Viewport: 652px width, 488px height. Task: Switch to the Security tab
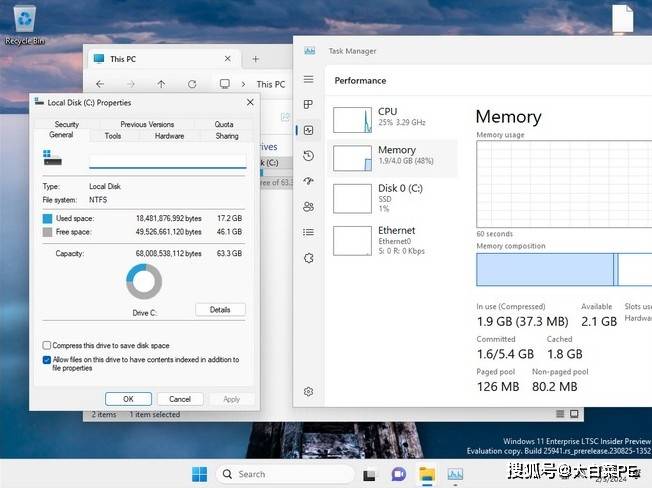click(x=67, y=124)
